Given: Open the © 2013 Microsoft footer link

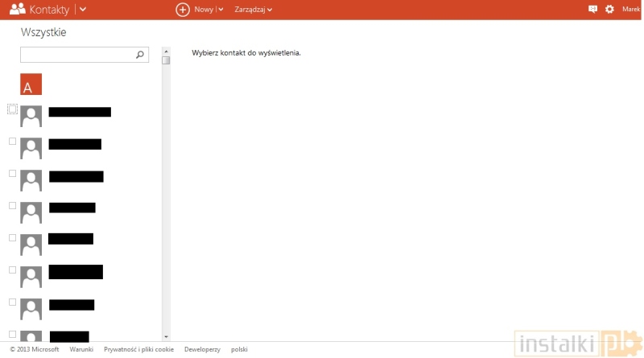Looking at the screenshot, I should [35, 349].
